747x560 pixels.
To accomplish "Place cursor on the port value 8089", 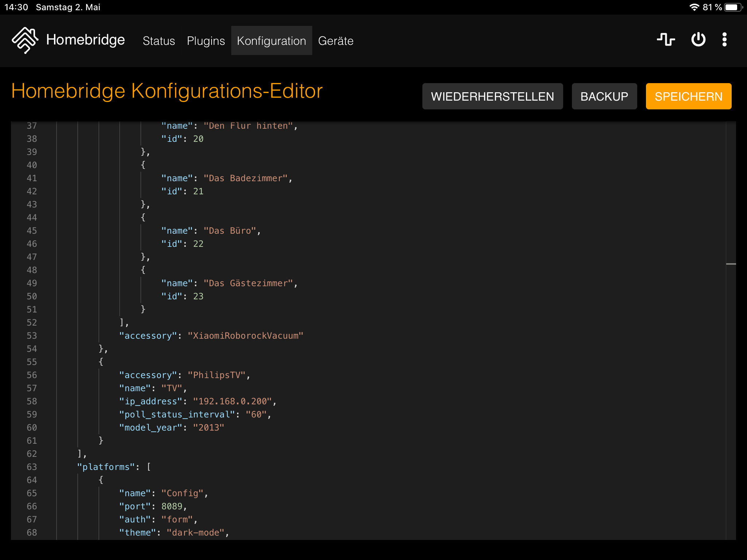I will coord(171,506).
